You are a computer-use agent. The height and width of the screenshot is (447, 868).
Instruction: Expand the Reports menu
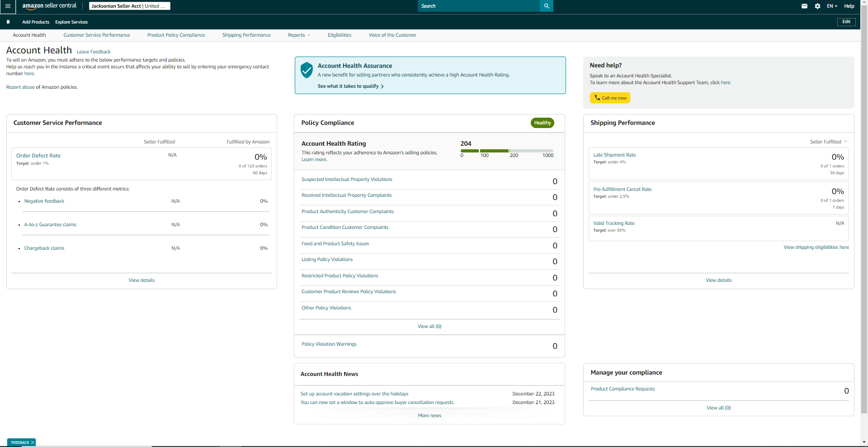point(299,35)
